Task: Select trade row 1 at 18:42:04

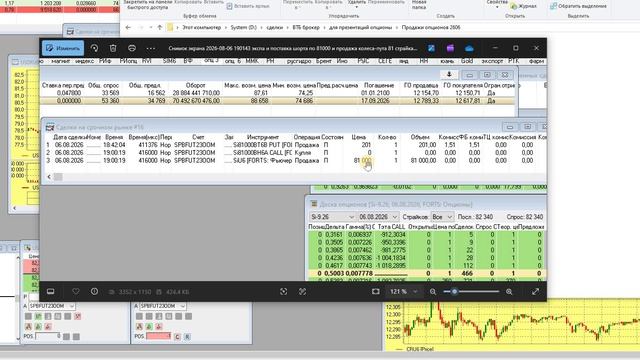Action: click(x=294, y=145)
